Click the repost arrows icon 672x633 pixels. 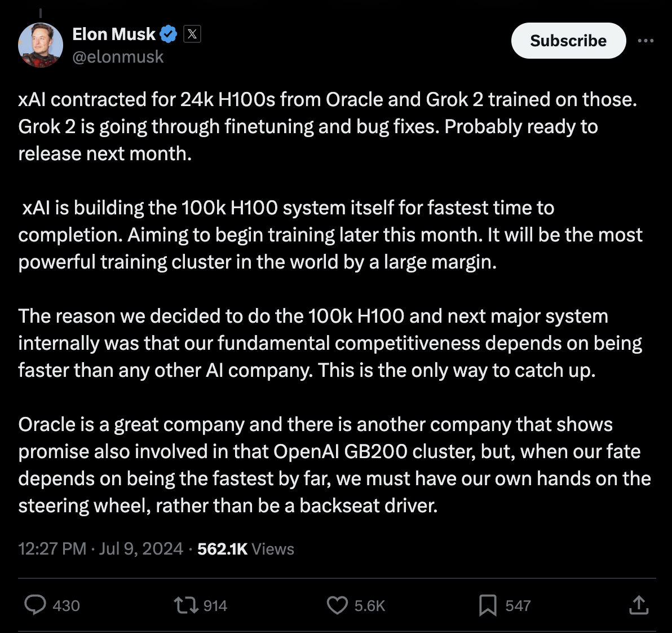186,605
